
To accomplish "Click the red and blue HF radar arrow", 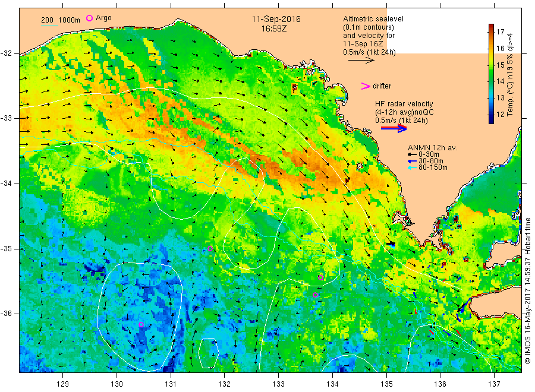I will tap(394, 128).
